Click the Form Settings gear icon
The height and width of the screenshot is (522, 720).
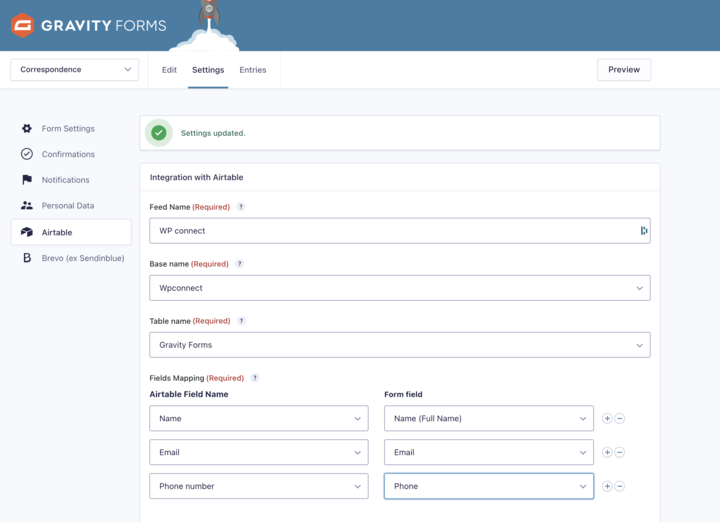click(27, 129)
